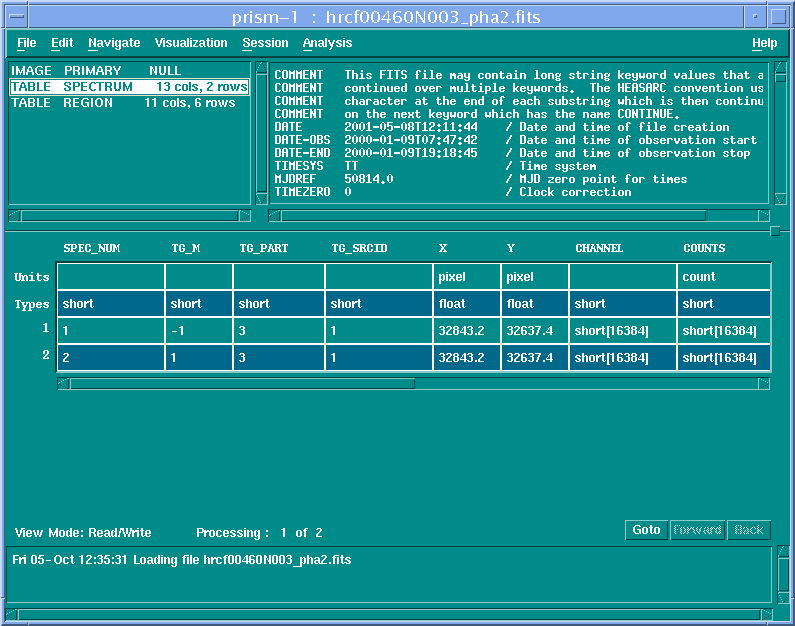Click the table horizontal scrollbar thumb

pyautogui.click(x=242, y=384)
